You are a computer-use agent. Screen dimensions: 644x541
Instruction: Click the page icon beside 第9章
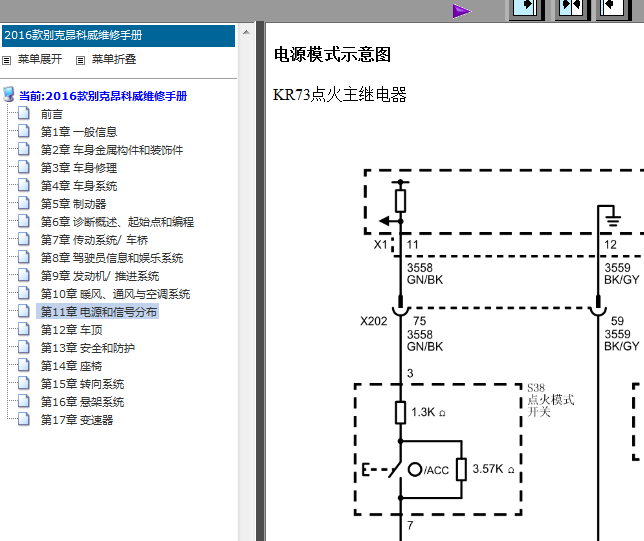[24, 275]
